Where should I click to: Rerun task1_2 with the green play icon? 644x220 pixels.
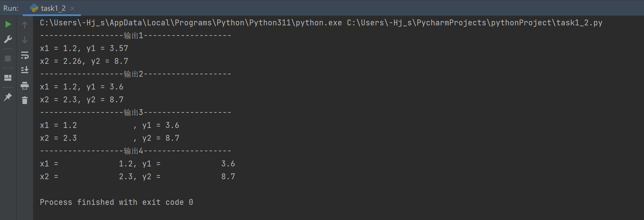coord(8,24)
